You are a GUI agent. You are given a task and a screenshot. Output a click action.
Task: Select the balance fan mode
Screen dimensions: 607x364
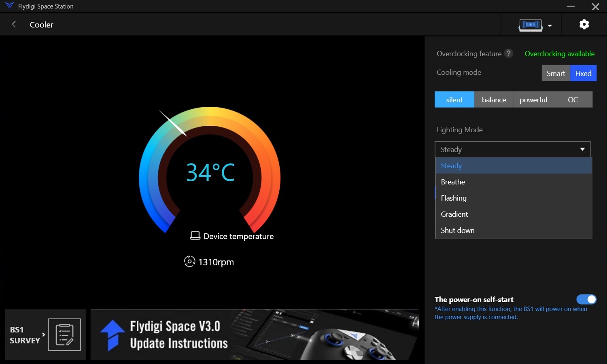(494, 99)
